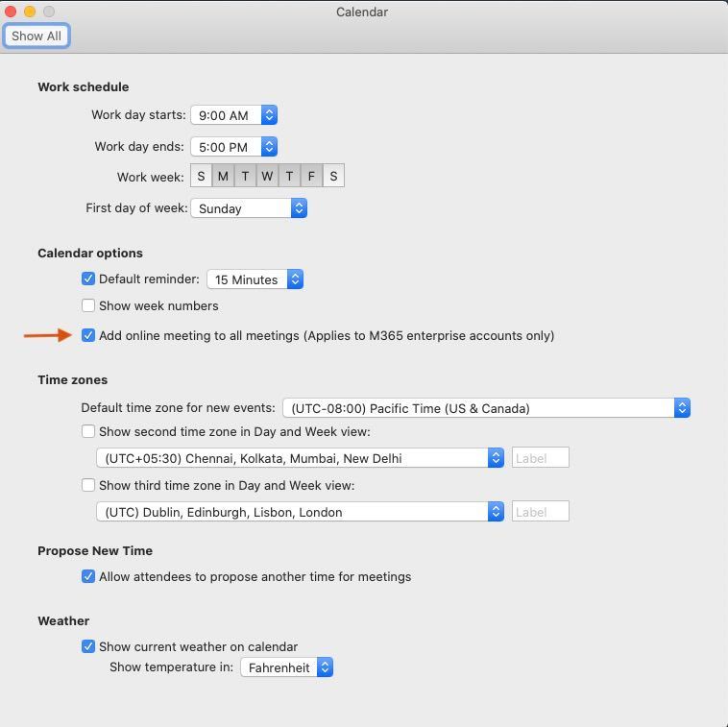This screenshot has height=727, width=728.
Task: Open the 15 Minutes reminder dropdown
Action: pos(255,279)
